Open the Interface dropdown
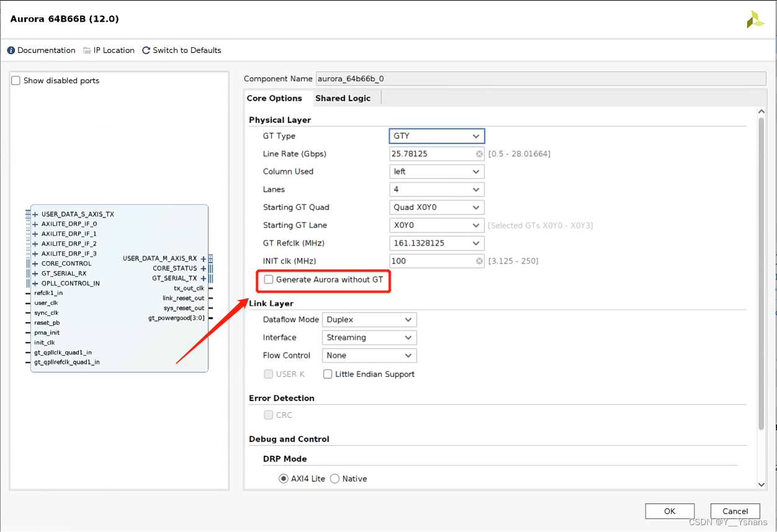 click(x=370, y=338)
